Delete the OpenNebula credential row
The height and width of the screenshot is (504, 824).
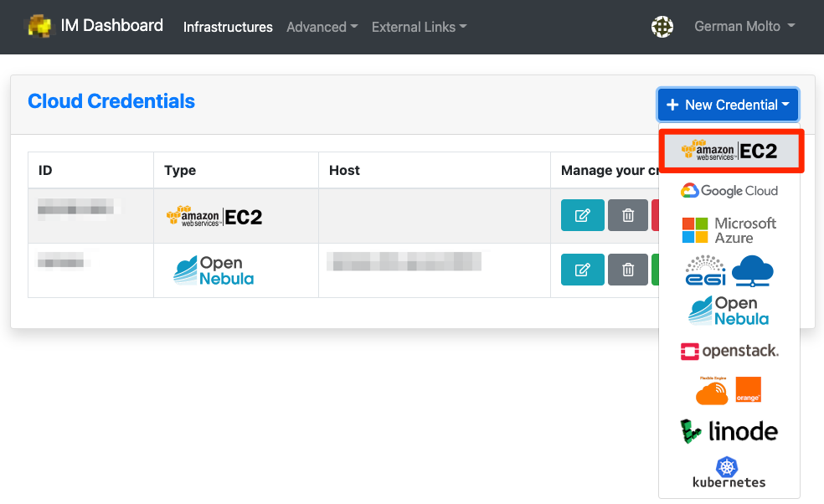click(x=628, y=270)
